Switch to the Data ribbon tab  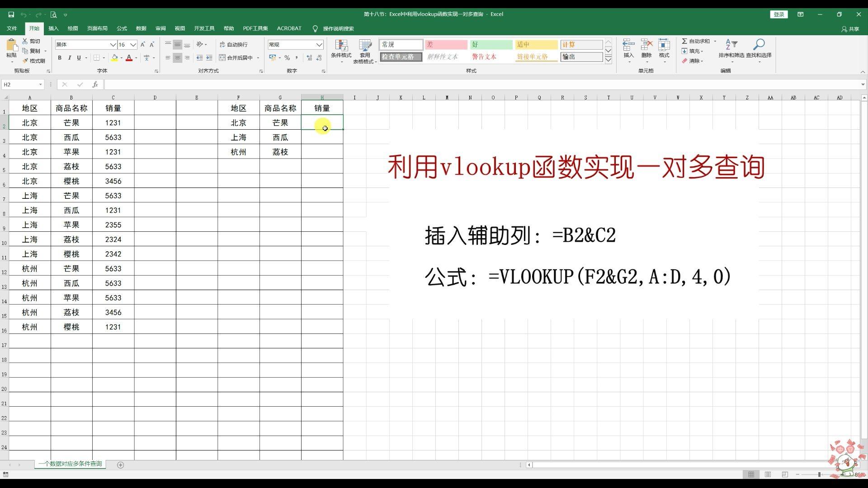(x=141, y=28)
